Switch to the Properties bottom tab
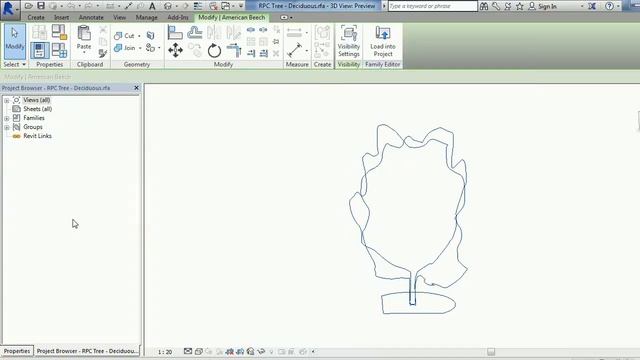This screenshot has width=640, height=360. click(x=17, y=351)
